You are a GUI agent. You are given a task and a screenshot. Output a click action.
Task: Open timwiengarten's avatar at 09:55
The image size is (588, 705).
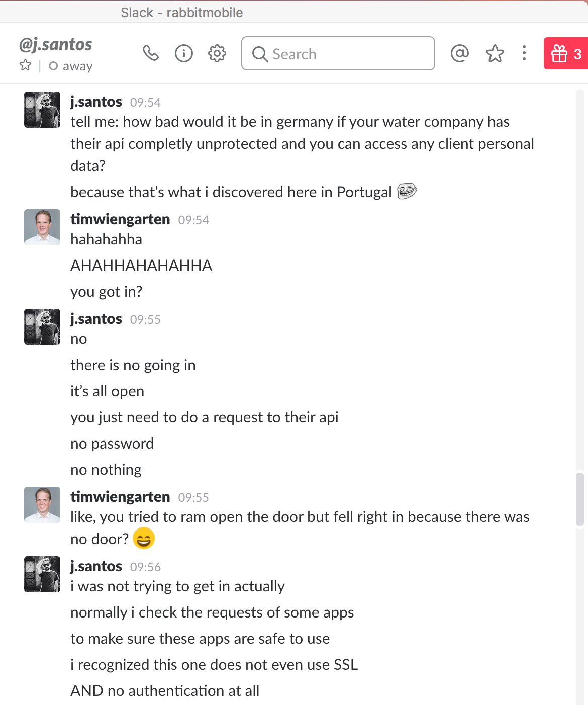pyautogui.click(x=42, y=505)
